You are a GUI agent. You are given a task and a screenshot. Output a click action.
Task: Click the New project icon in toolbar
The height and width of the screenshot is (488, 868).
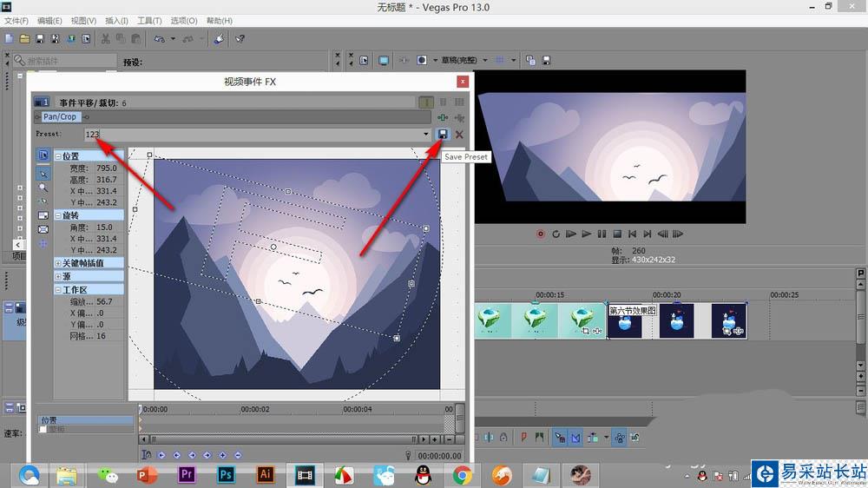click(x=9, y=39)
